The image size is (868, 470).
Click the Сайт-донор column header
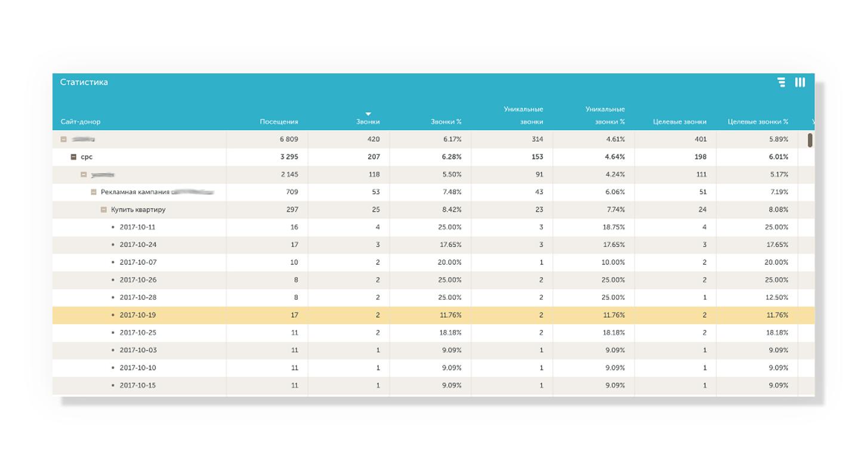(x=81, y=122)
